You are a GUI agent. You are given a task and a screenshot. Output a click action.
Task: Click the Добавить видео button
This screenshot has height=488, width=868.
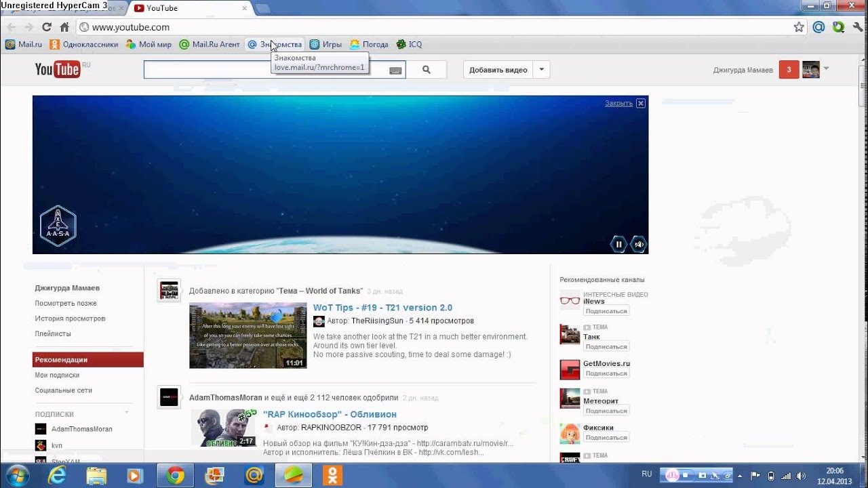coord(498,70)
